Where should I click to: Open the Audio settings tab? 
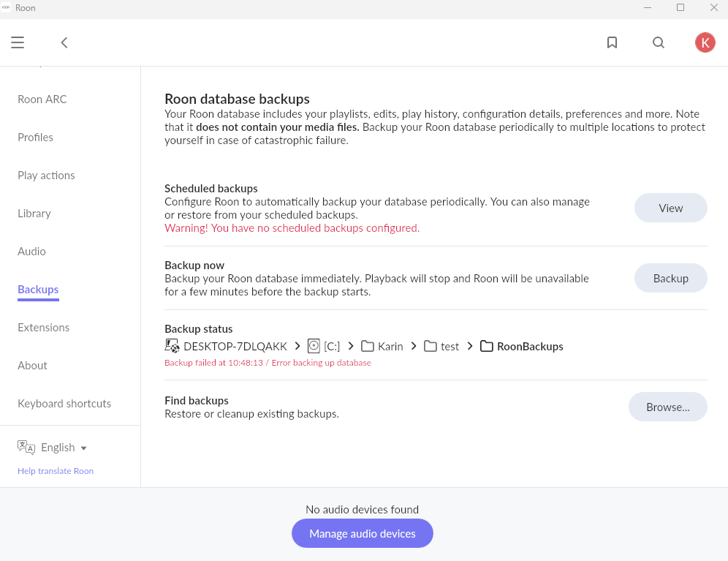coord(31,251)
